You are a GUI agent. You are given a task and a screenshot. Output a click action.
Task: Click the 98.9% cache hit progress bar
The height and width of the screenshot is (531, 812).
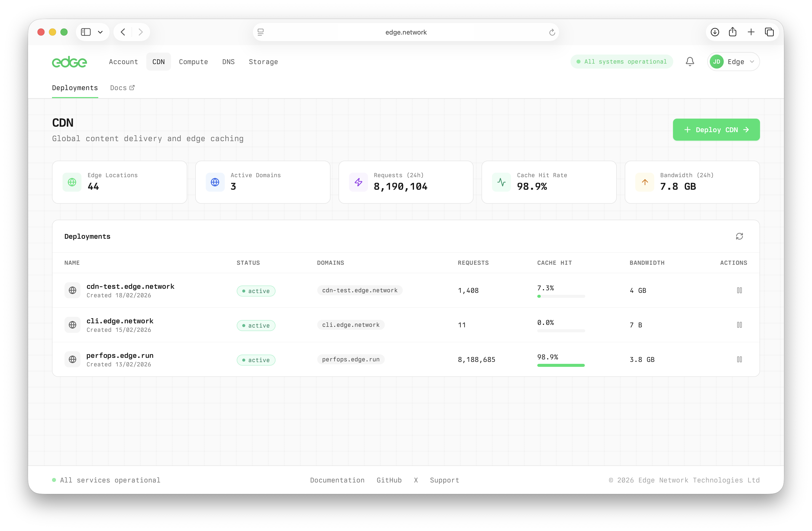560,365
